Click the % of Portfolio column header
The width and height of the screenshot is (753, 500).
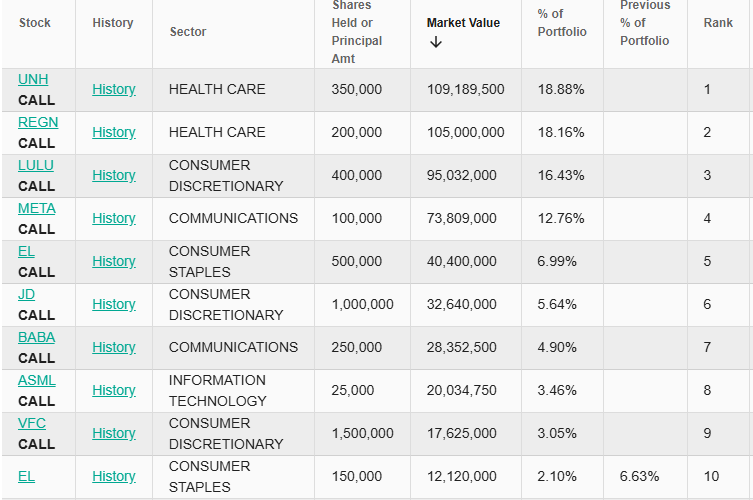562,23
